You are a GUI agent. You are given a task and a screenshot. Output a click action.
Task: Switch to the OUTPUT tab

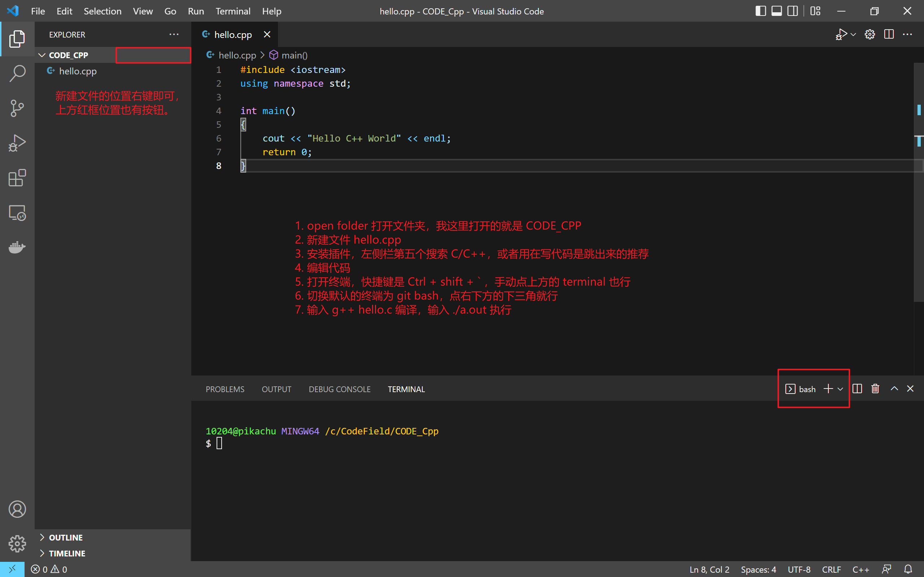coord(276,389)
